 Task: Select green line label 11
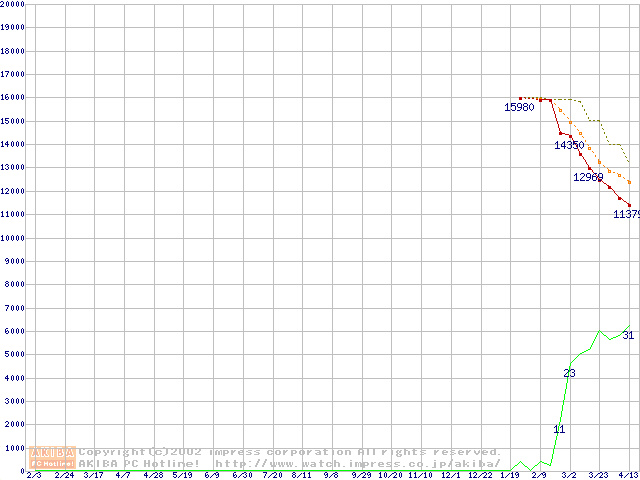[559, 429]
